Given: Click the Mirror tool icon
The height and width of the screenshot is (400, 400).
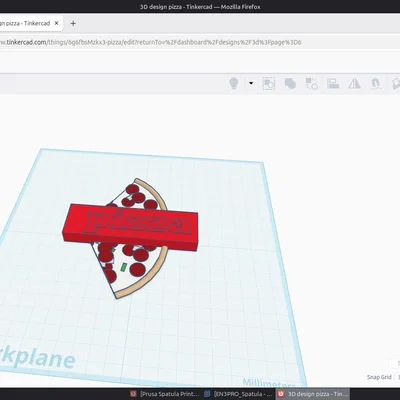Looking at the screenshot, I should pos(354,83).
